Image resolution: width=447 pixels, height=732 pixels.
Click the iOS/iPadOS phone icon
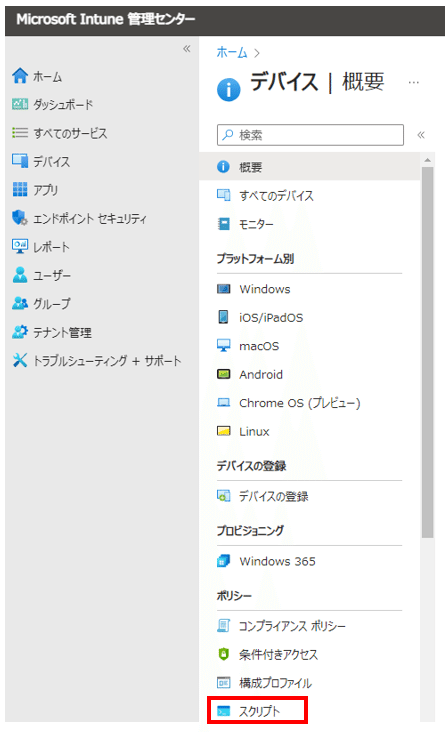[224, 317]
